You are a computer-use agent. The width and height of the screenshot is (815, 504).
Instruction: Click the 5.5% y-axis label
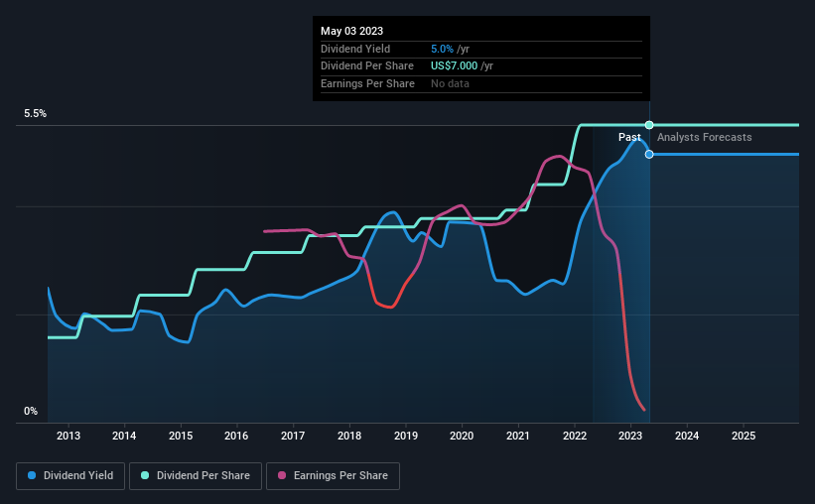(x=35, y=113)
